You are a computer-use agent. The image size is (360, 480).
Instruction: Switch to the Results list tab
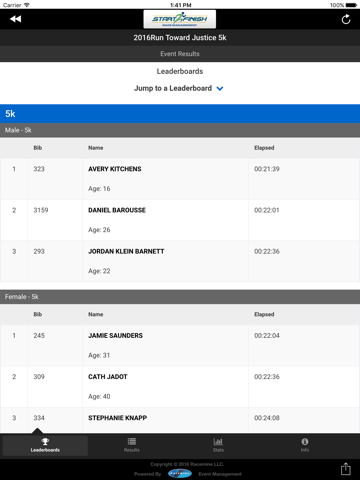[132, 445]
